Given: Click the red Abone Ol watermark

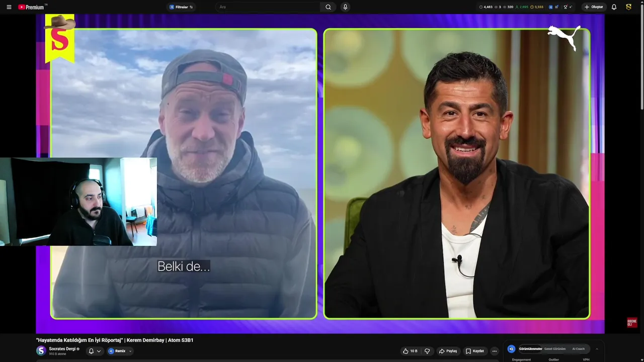Looking at the screenshot, I should [632, 323].
